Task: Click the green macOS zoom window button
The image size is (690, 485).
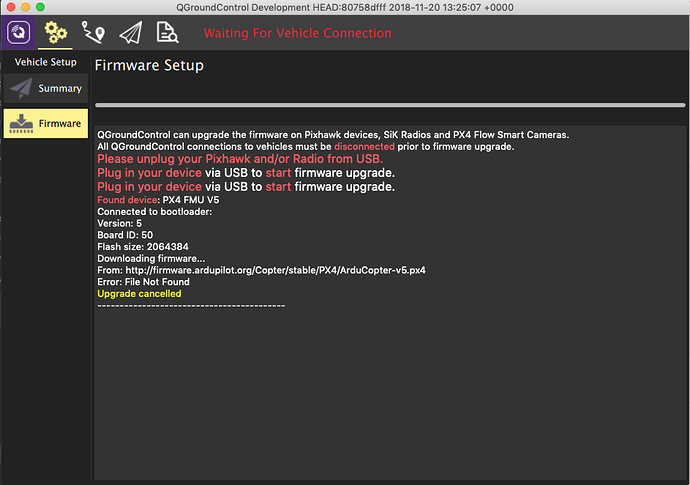Action: [40, 7]
